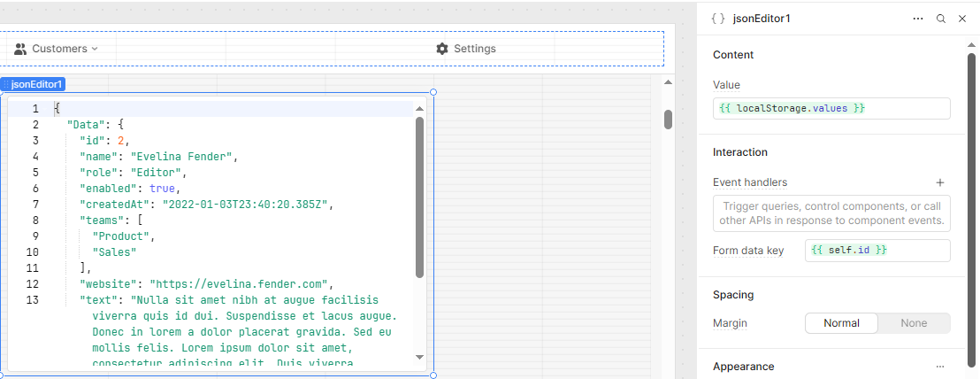Click JSON editor scroll down arrow
The image size is (980, 379).
tap(419, 357)
